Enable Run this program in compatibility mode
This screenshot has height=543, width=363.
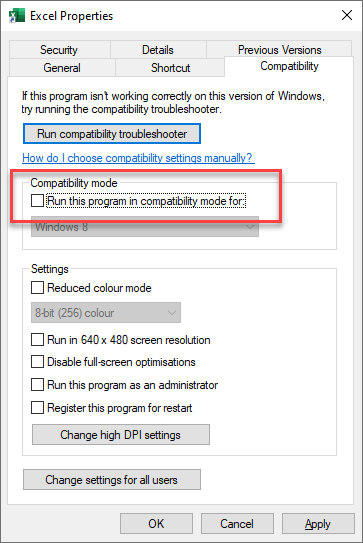pyautogui.click(x=37, y=201)
